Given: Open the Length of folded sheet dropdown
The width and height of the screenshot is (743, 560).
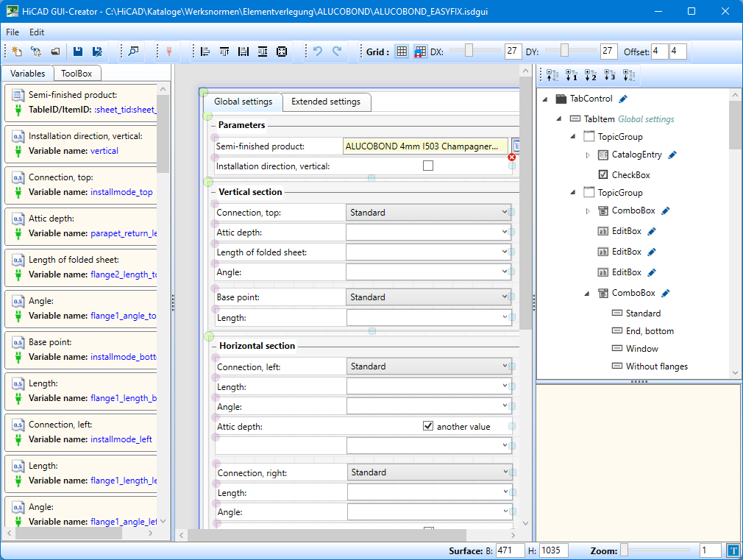Looking at the screenshot, I should 428,252.
